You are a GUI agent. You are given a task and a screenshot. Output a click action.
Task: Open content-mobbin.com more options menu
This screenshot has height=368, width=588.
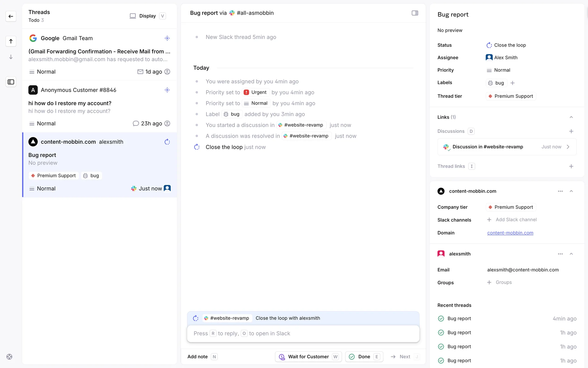click(x=560, y=191)
